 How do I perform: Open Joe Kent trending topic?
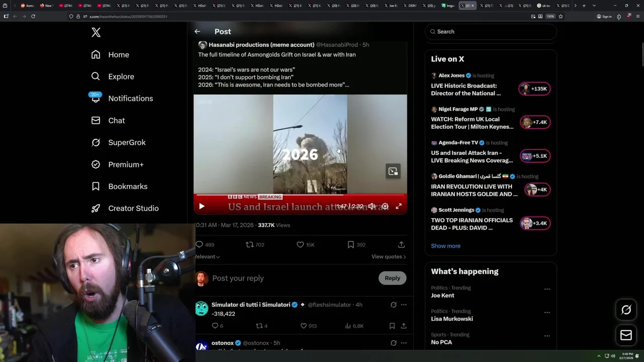[x=443, y=296]
